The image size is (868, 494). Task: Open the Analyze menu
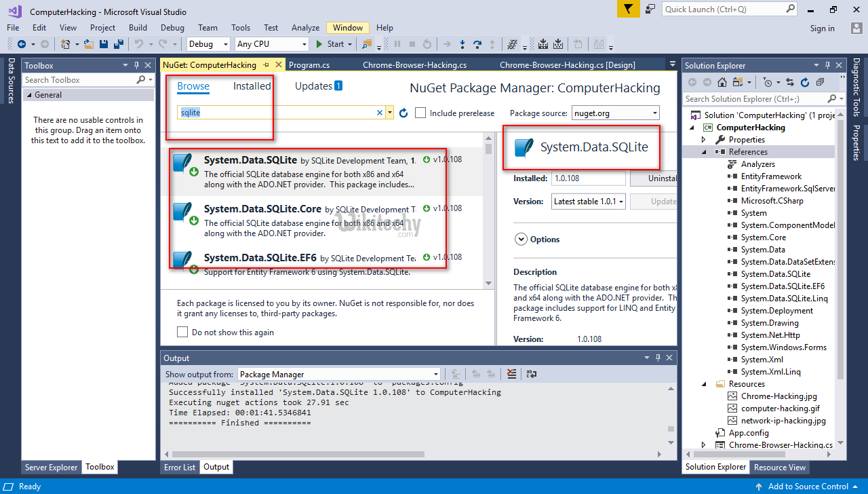(305, 28)
